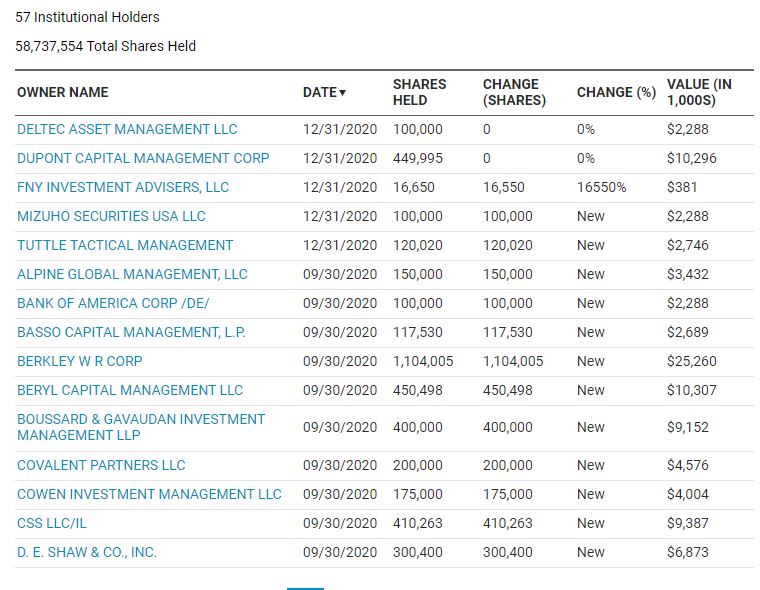Click 450,498 shares held in BERYL row

click(417, 390)
